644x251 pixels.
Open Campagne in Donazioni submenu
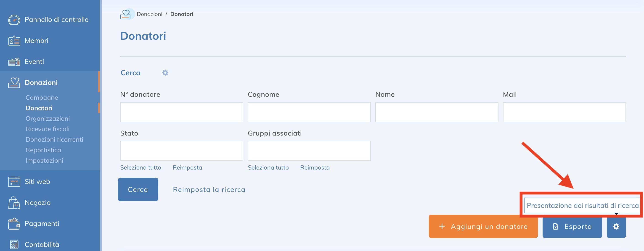point(42,97)
